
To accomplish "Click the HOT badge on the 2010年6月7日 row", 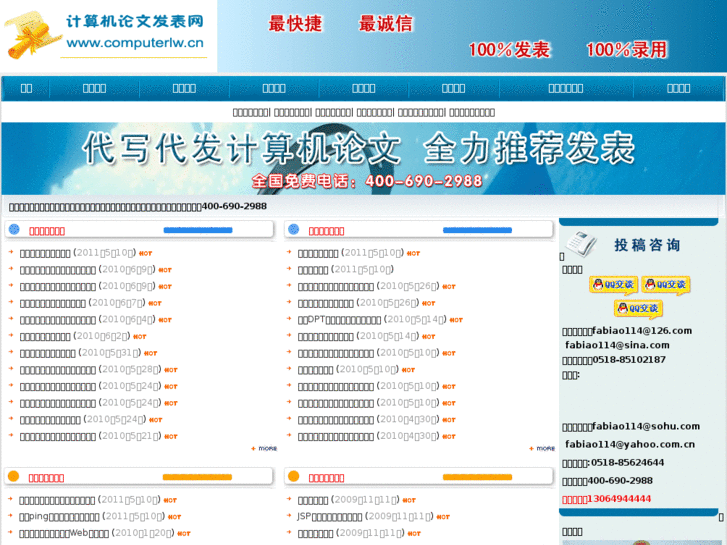I will [155, 303].
